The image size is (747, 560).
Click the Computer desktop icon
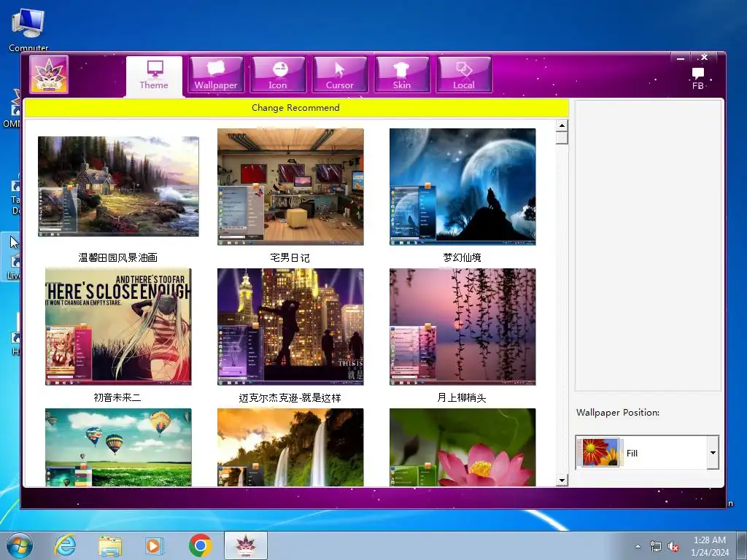click(28, 29)
